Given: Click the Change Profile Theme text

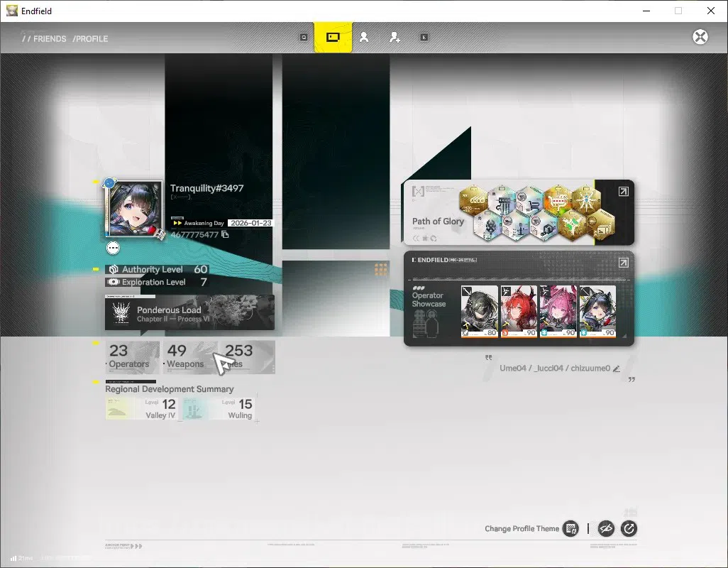Looking at the screenshot, I should (x=522, y=528).
